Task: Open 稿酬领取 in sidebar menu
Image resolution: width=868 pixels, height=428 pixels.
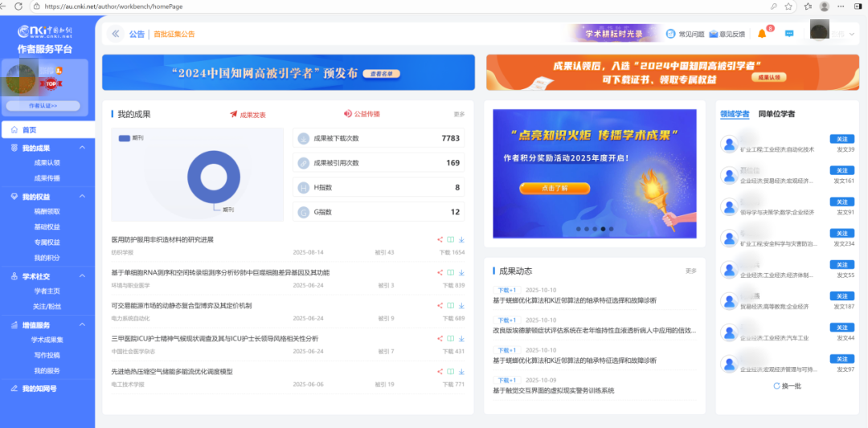Action: click(x=47, y=212)
